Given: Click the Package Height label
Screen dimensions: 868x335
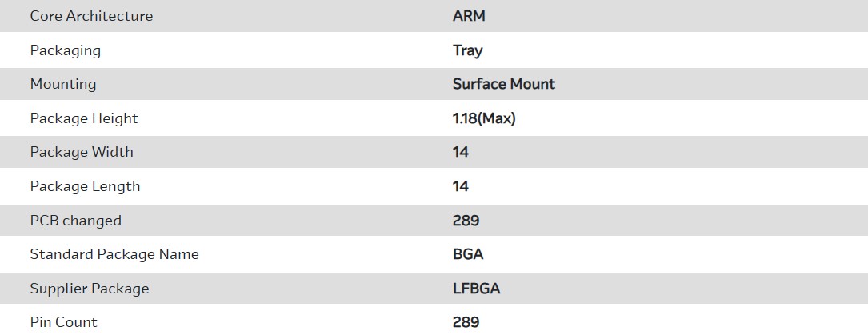Looking at the screenshot, I should [84, 118].
